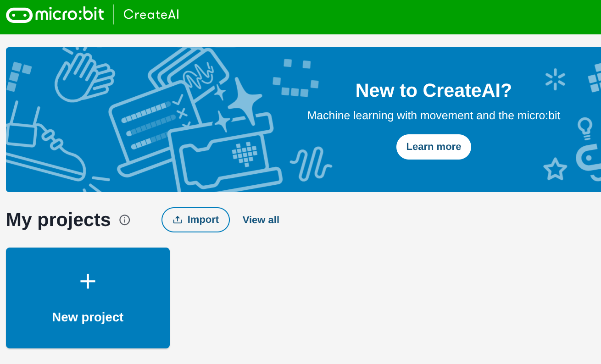The width and height of the screenshot is (601, 364).
Task: Click the micro:bit face logo icon
Action: tap(19, 15)
